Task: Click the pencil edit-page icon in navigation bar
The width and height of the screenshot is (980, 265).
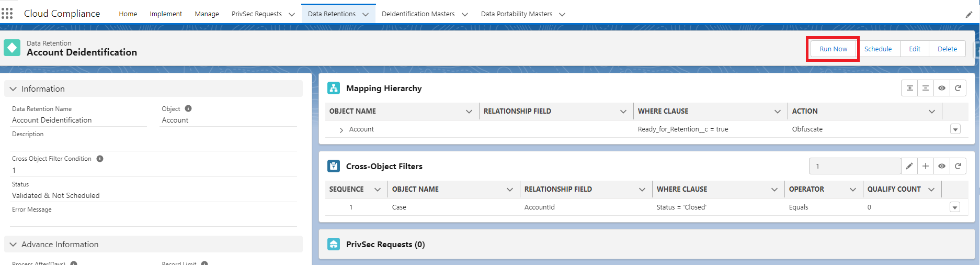Action: click(968, 15)
